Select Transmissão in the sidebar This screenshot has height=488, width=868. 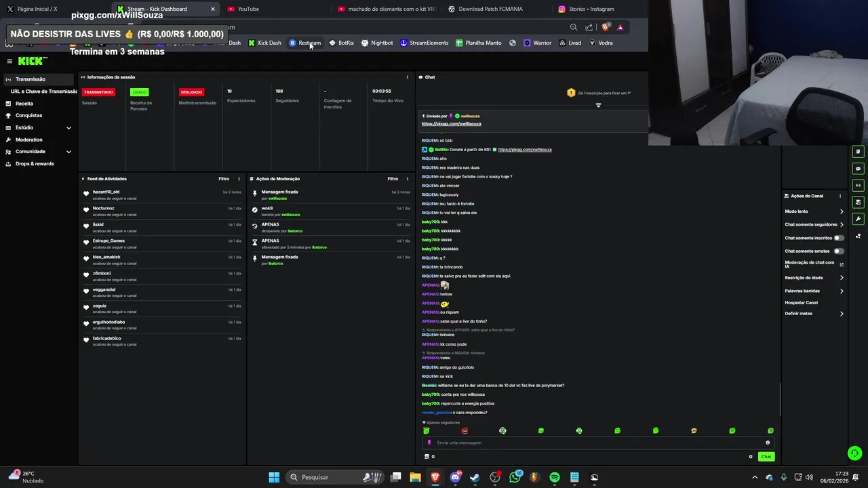[39, 79]
